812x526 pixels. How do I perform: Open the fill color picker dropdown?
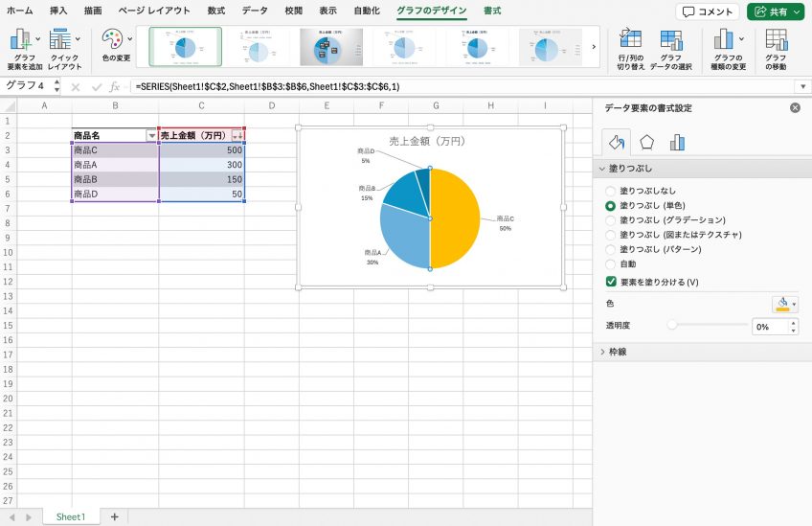785,304
